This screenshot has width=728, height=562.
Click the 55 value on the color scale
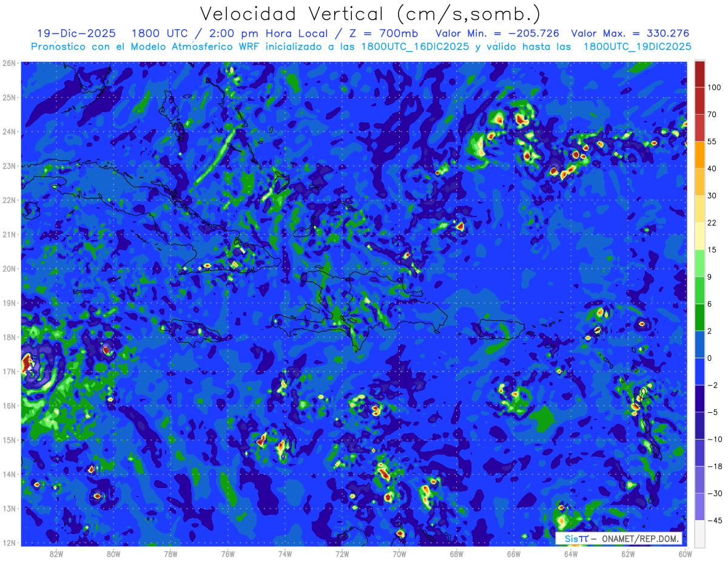pos(712,142)
